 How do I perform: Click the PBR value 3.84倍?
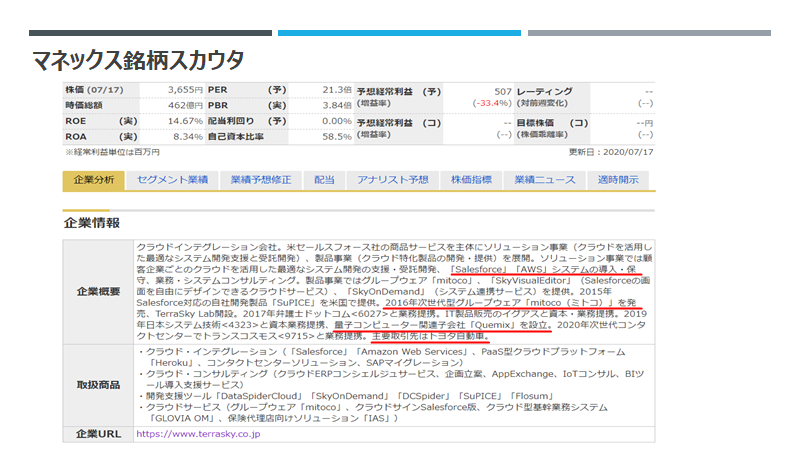point(337,106)
